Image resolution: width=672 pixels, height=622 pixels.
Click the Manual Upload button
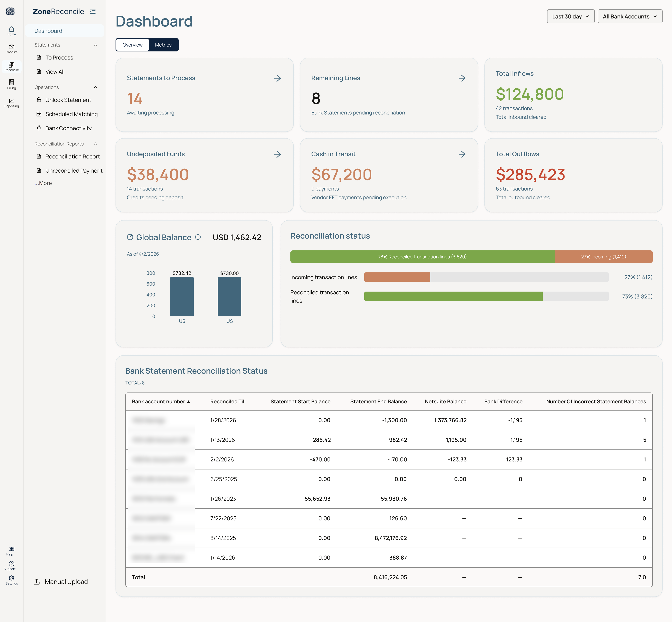coord(61,582)
